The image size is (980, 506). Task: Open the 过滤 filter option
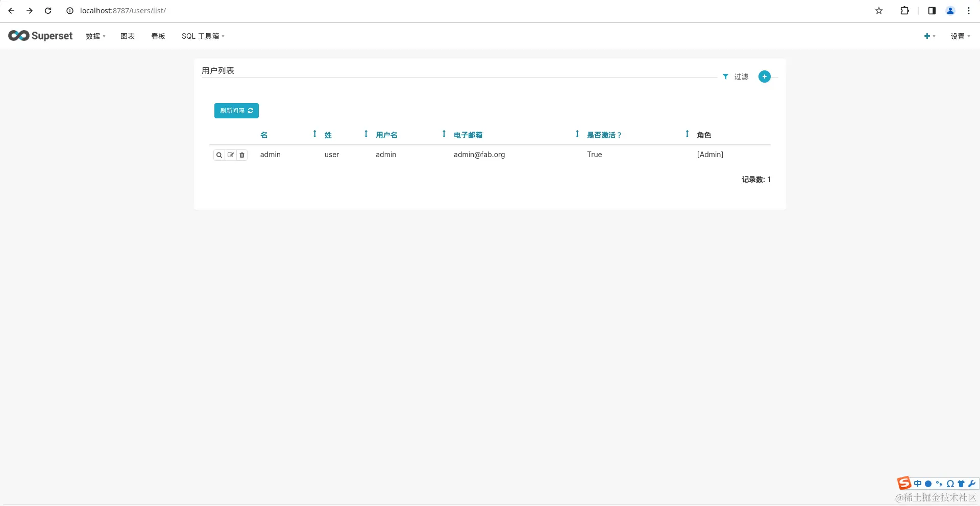736,77
